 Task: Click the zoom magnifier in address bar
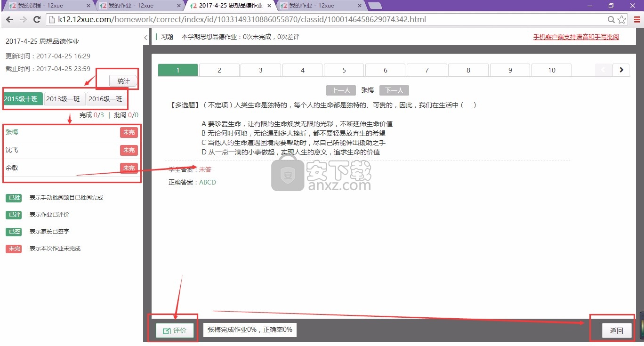(x=611, y=20)
